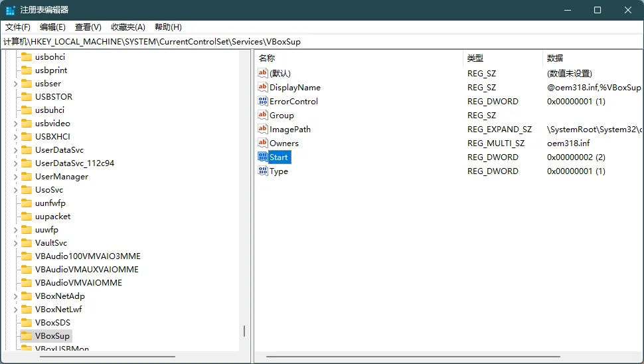Expand the VaultSvc key chevron
The image size is (644, 364).
15,243
